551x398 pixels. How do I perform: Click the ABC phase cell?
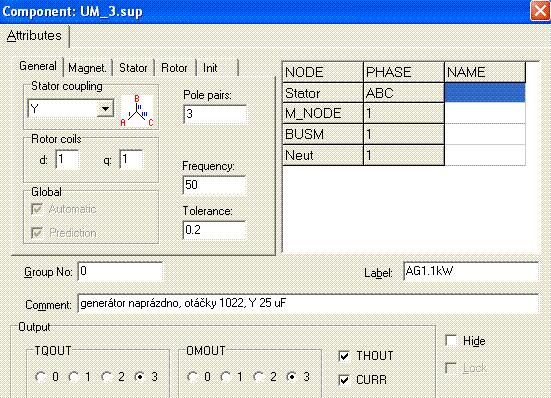pos(404,93)
